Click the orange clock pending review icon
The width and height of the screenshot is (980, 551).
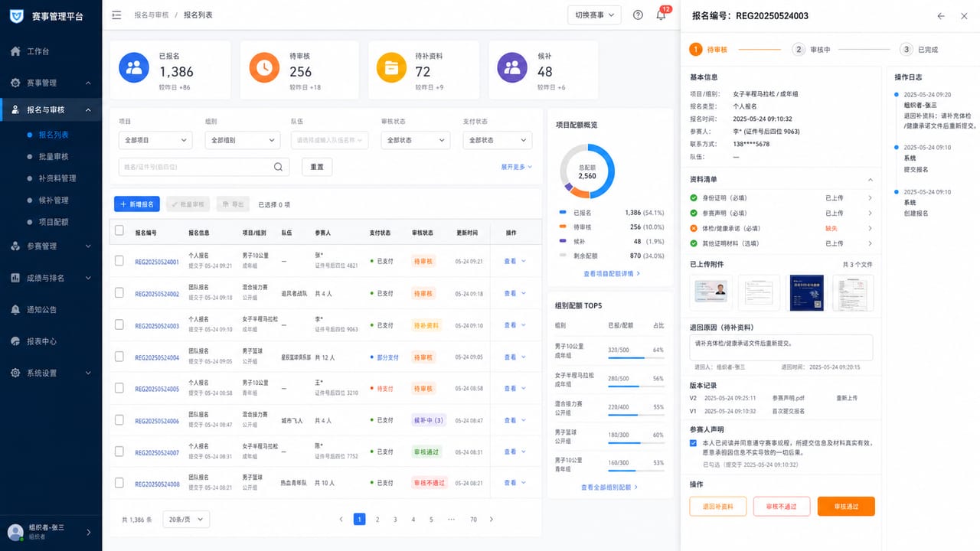(264, 67)
